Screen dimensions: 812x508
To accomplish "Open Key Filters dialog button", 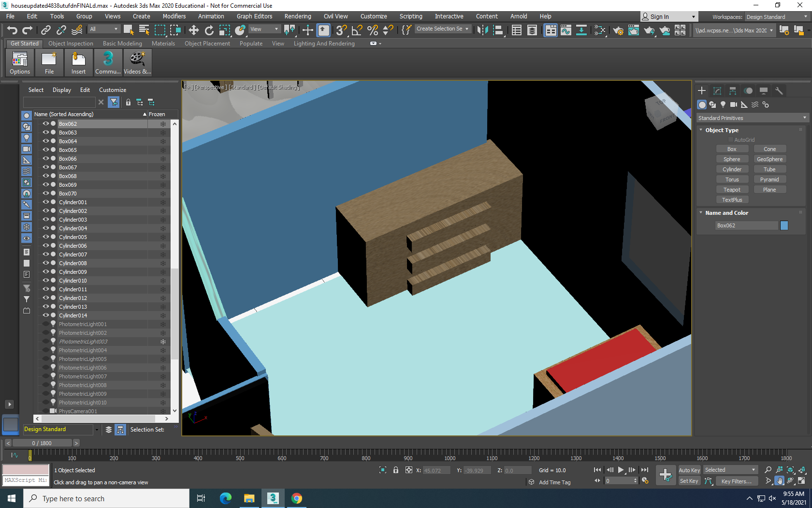I will 736,481.
